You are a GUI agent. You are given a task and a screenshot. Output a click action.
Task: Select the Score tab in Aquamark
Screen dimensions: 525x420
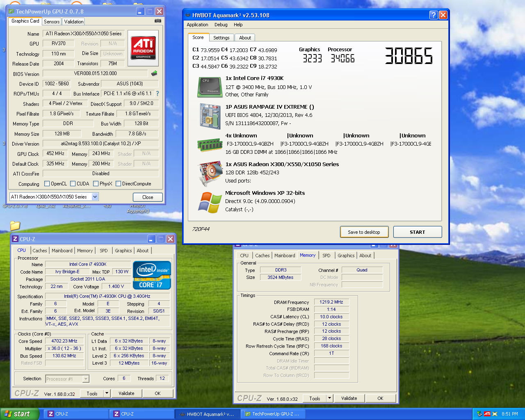click(198, 37)
